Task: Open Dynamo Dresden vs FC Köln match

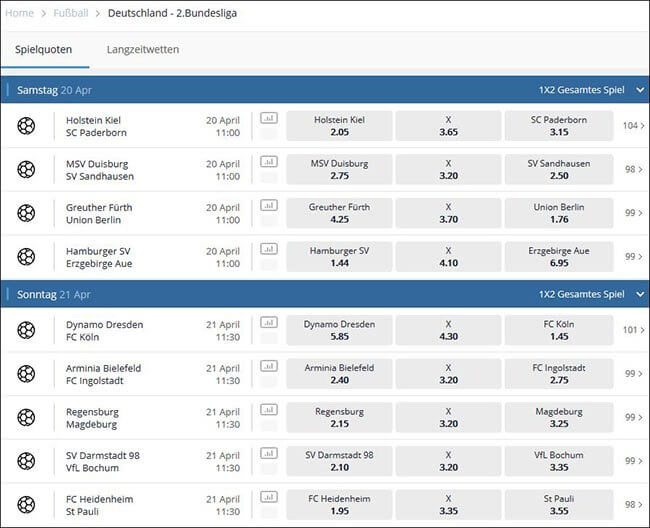Action: coord(104,331)
